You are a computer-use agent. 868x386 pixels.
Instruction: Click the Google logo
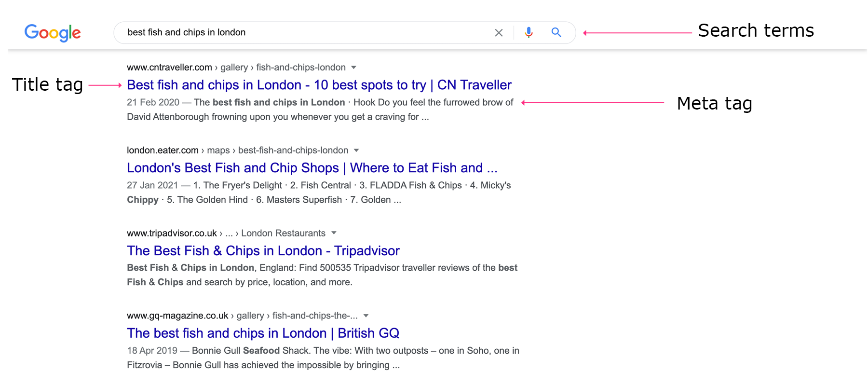[x=53, y=33]
